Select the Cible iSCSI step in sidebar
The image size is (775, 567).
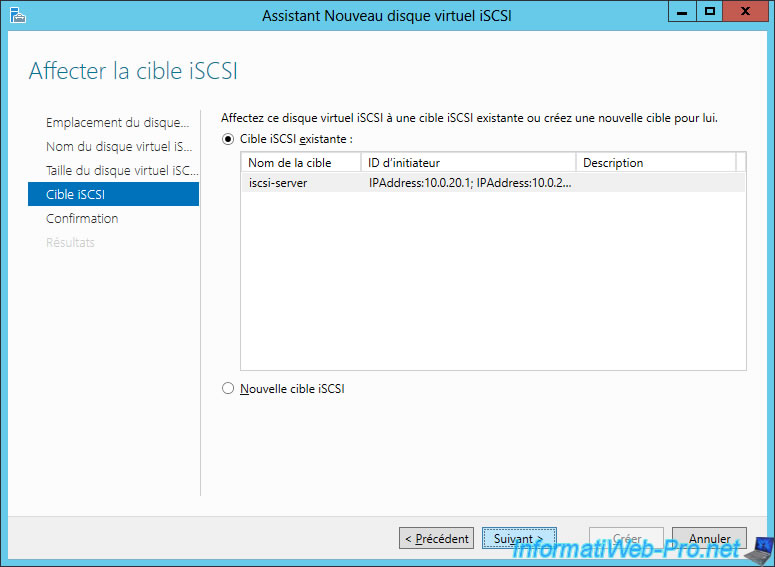[x=114, y=194]
